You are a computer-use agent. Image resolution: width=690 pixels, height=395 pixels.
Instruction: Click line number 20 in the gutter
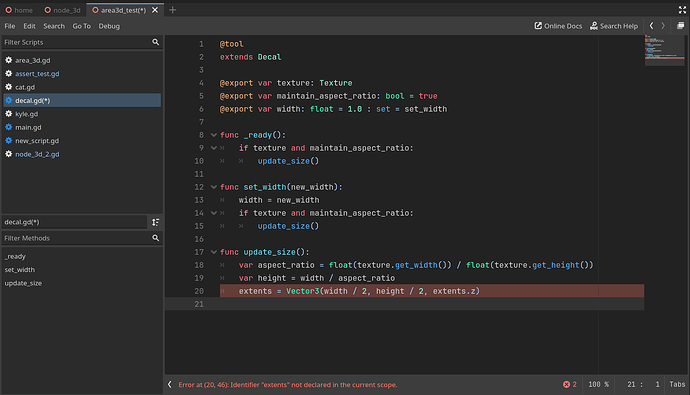click(x=199, y=291)
